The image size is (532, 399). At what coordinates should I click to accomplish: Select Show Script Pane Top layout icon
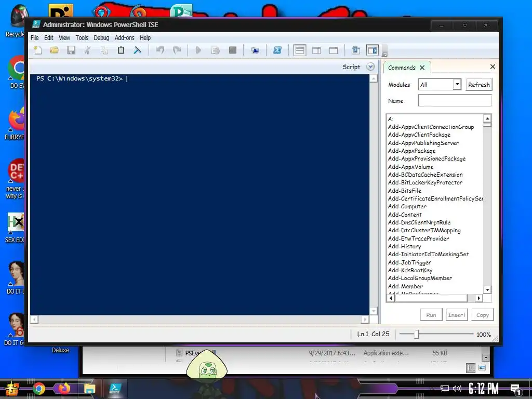click(300, 50)
